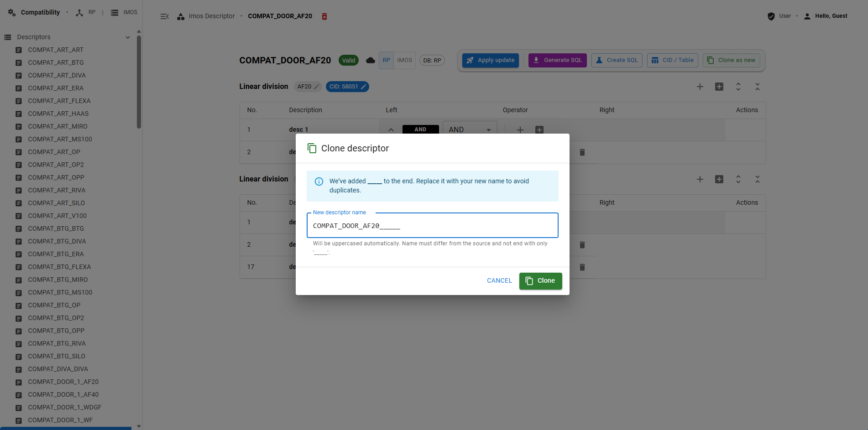
Task: Delete row 2 in first table
Action: [582, 152]
